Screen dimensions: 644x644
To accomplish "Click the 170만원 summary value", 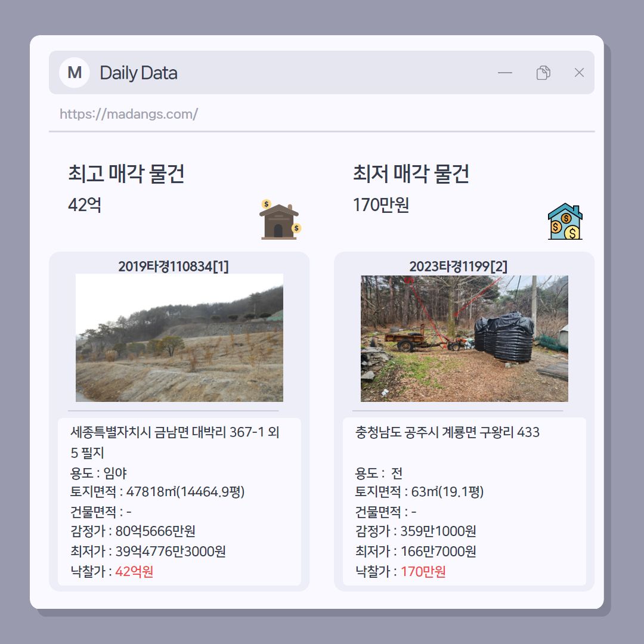I will (381, 205).
